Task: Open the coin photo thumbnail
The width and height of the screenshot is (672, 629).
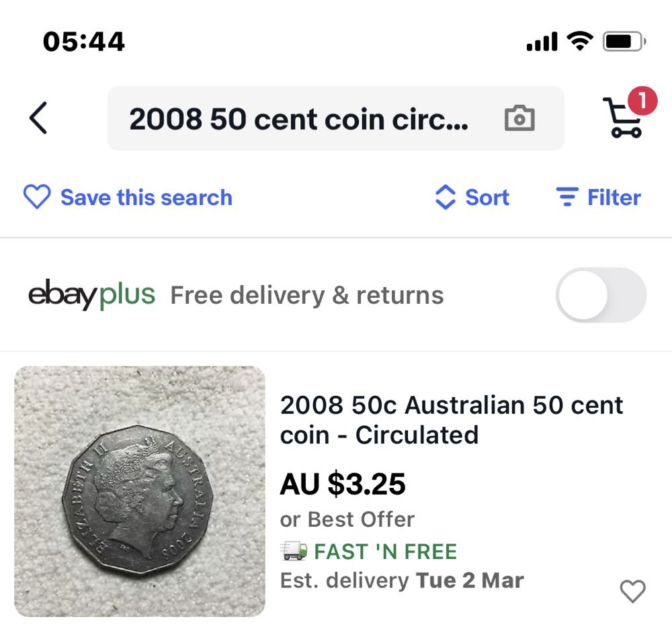Action: (140, 491)
